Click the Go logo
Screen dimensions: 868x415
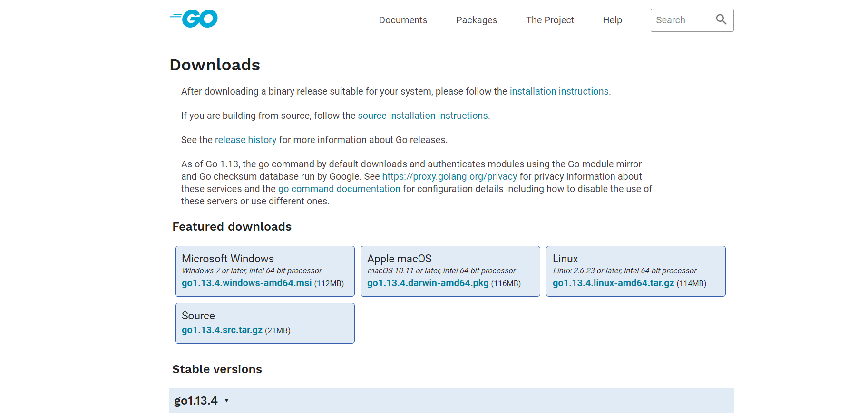194,19
